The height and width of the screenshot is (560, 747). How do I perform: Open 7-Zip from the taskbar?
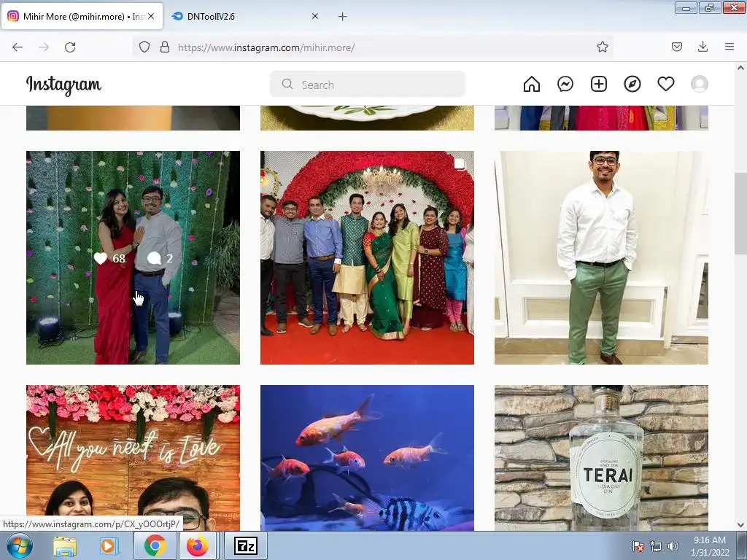pos(246,545)
